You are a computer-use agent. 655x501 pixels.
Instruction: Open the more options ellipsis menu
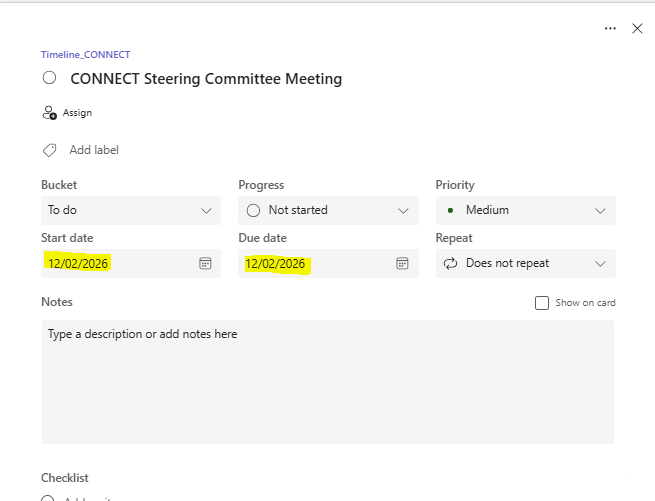click(610, 29)
